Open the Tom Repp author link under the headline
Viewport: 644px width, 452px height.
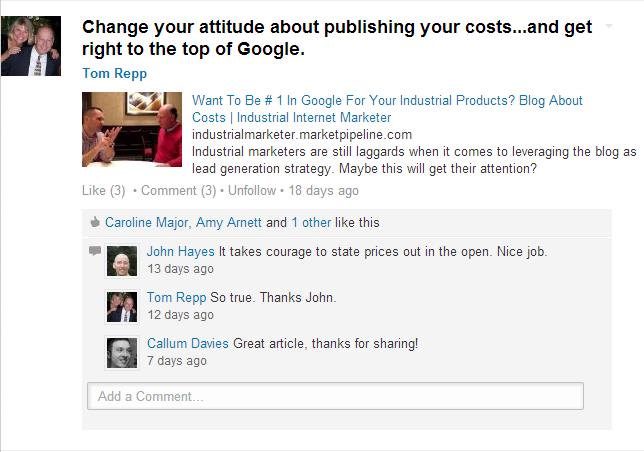115,73
